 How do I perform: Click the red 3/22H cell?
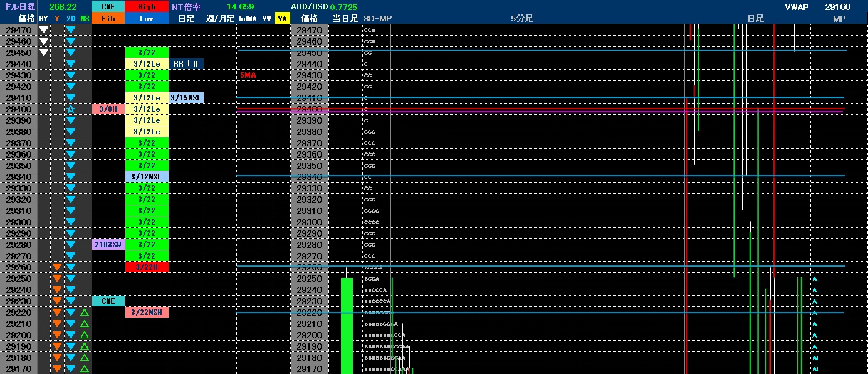(147, 267)
